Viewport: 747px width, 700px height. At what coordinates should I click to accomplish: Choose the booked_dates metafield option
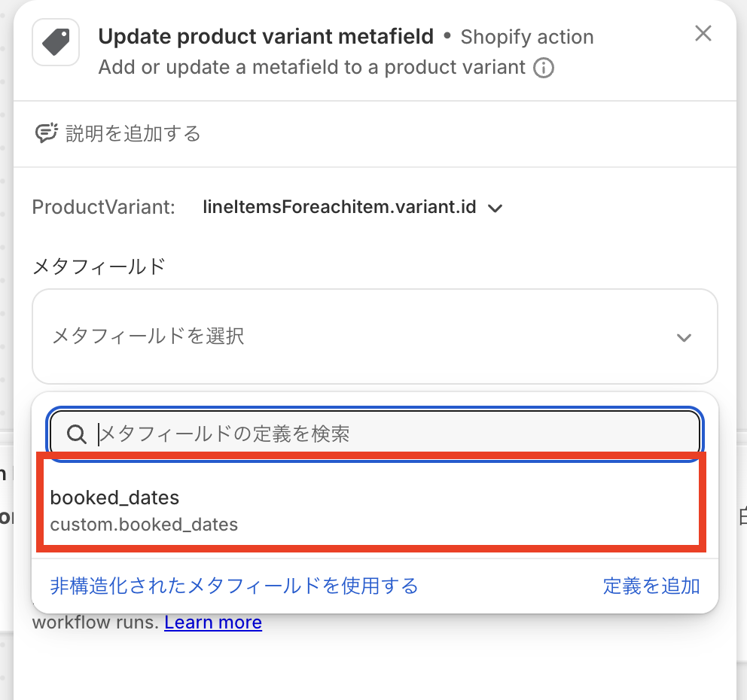tap(115, 498)
